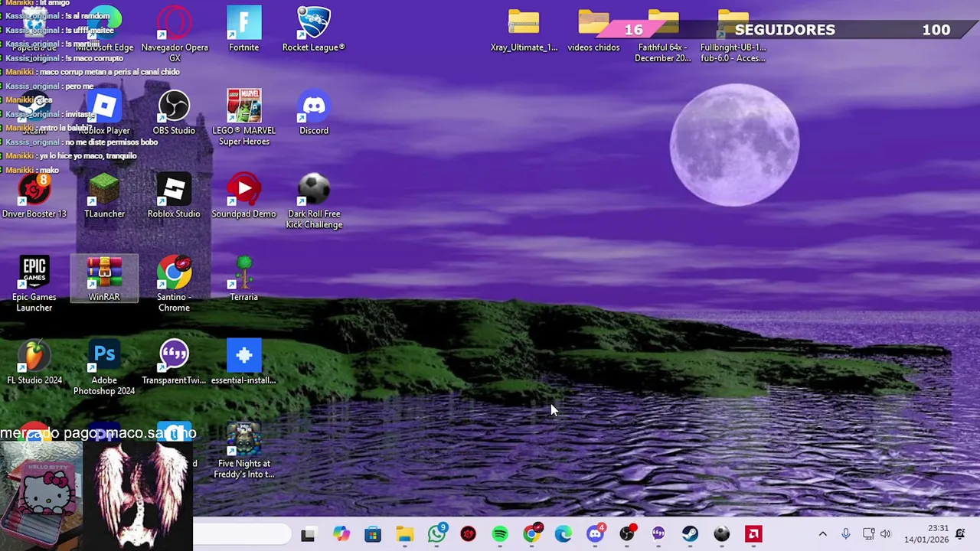Open the notification center bell icon
Screen dimensions: 980x551
coord(960,534)
